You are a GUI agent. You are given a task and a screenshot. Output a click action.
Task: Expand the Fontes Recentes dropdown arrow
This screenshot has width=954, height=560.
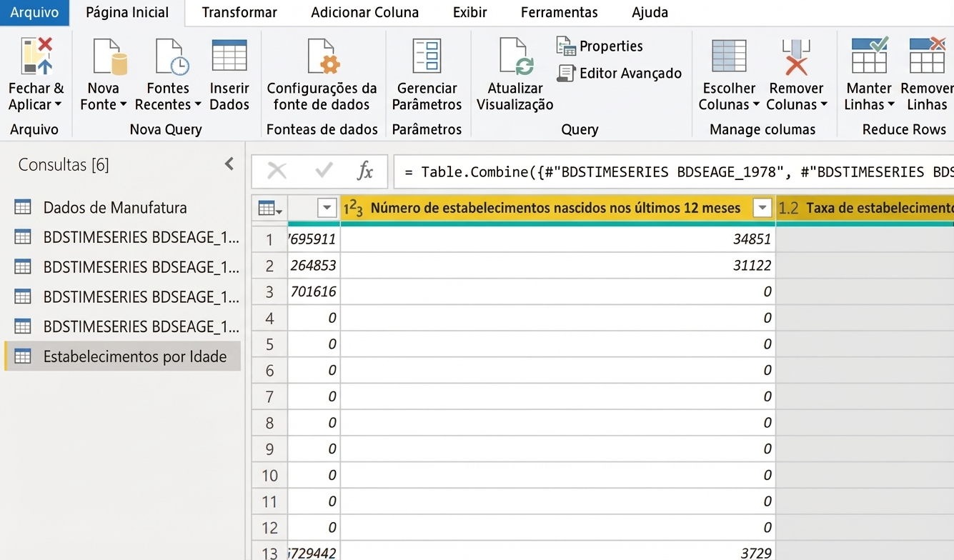tap(197, 105)
